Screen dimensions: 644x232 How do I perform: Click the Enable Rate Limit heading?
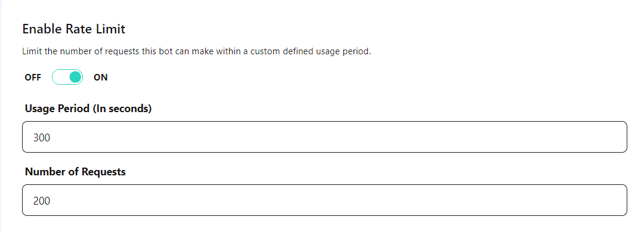[73, 29]
